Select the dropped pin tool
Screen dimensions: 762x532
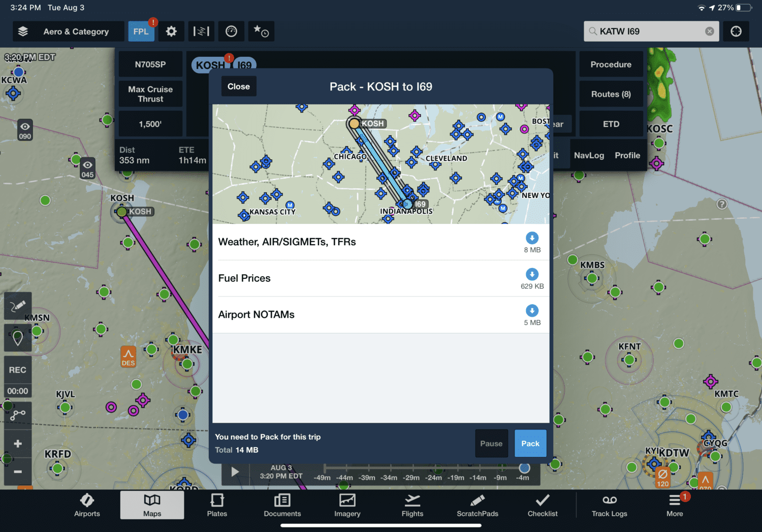17,338
